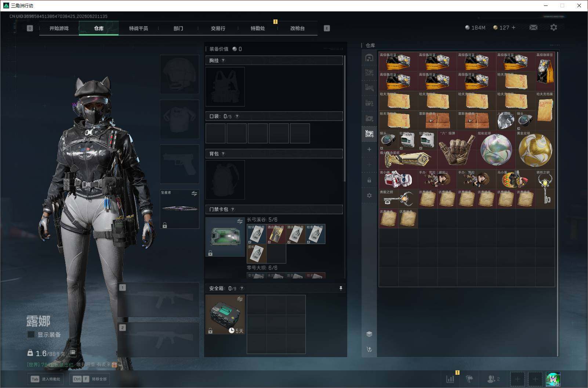Viewport: 588px width, 388px height.
Task: Click the pin icon beside 安全箱
Action: click(341, 288)
